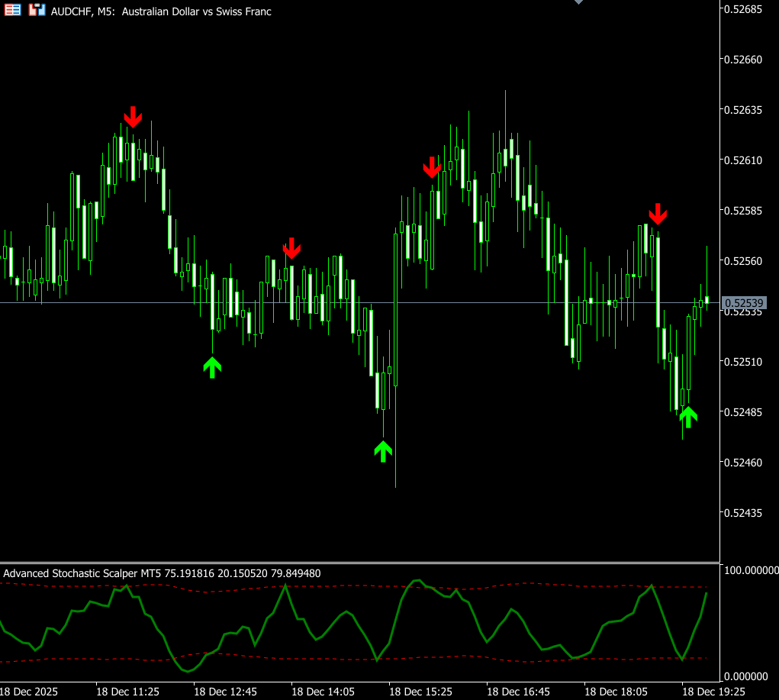779x700 pixels.
Task: Select the lower dashed red oversold level
Action: (x=353, y=659)
